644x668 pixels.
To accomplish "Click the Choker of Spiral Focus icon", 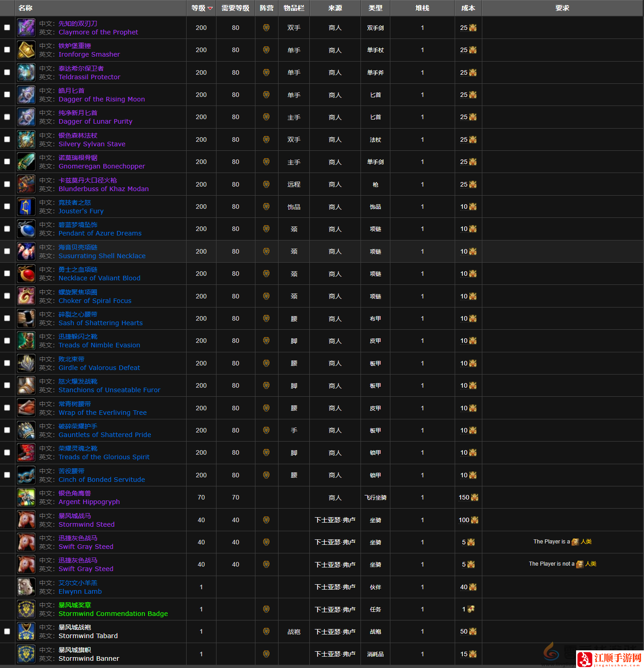I will tap(26, 296).
